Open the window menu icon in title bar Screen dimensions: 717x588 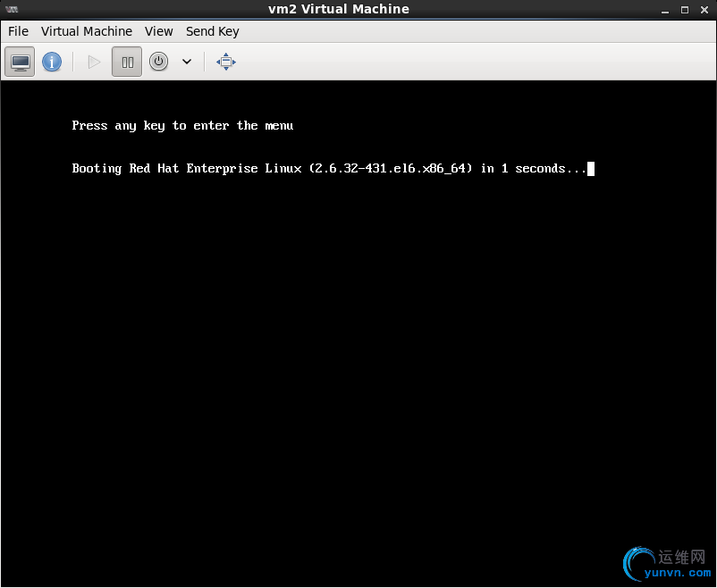tap(12, 9)
